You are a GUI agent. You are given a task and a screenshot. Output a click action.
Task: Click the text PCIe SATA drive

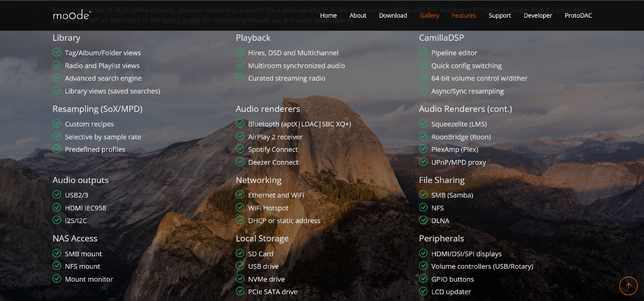(x=273, y=292)
